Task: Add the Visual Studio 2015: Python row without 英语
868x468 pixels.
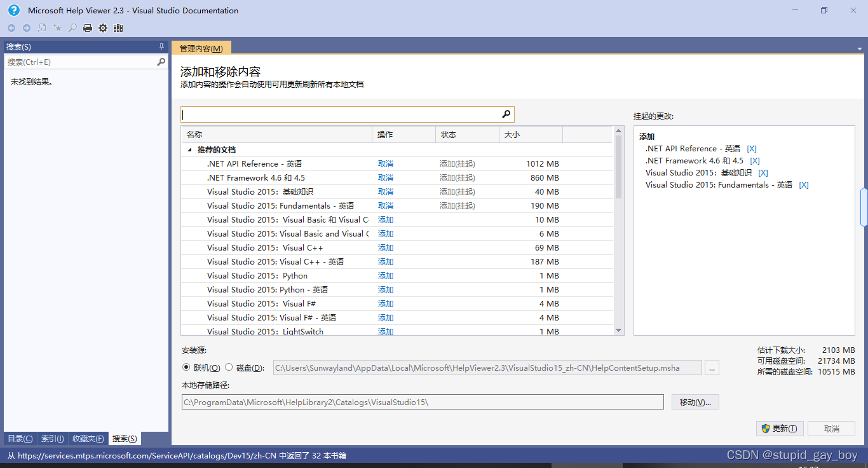Action: click(x=386, y=276)
